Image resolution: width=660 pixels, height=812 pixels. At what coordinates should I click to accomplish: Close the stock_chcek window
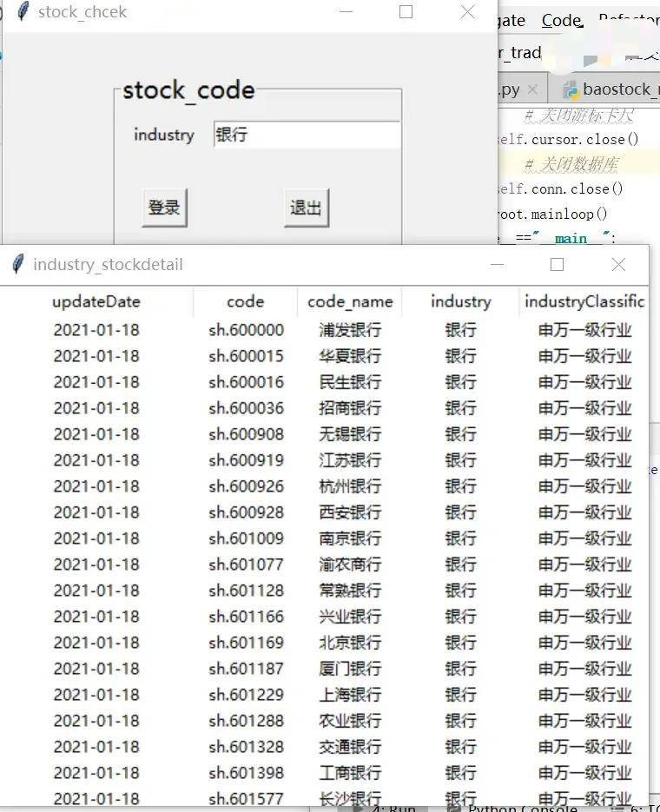[x=467, y=11]
